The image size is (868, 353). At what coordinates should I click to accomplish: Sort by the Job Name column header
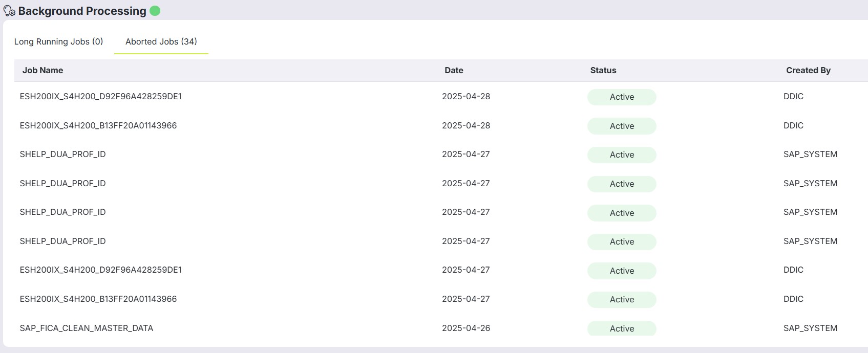point(43,71)
